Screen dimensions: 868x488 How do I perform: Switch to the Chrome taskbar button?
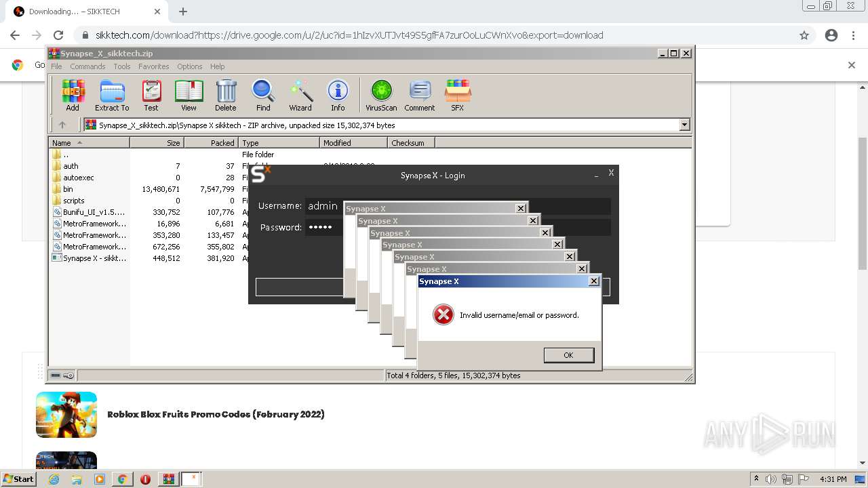[122, 479]
